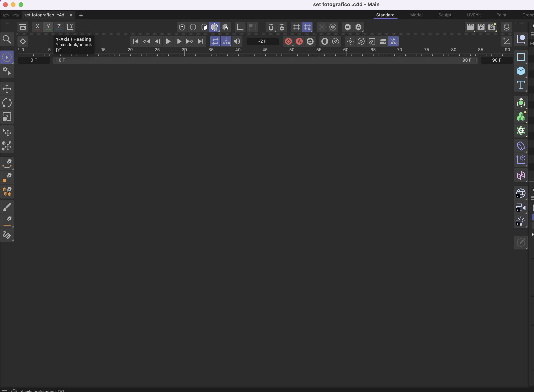Select the Move tool
Screen dimensions: 534x392
7,89
